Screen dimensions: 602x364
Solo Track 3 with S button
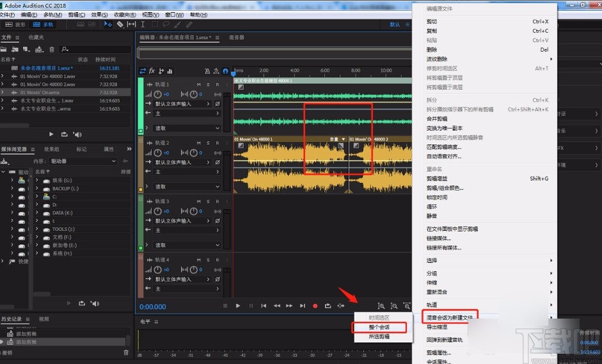208,202
